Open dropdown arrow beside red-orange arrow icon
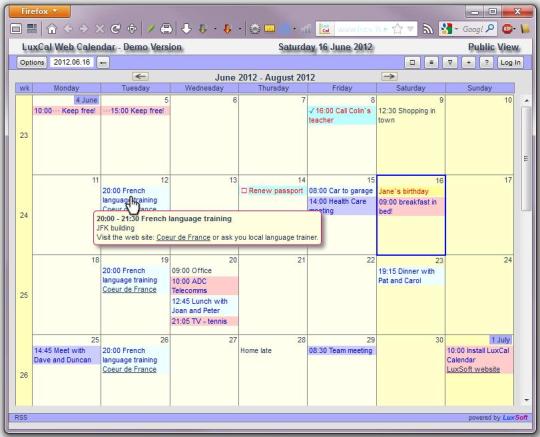This screenshot has width=540, height=437. (x=240, y=29)
